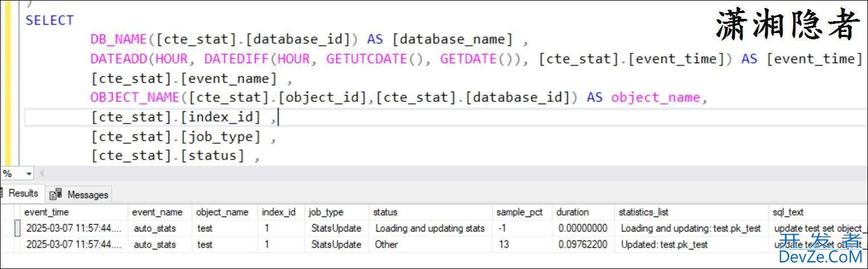Click the duration cell 0.09762200

coord(583,244)
